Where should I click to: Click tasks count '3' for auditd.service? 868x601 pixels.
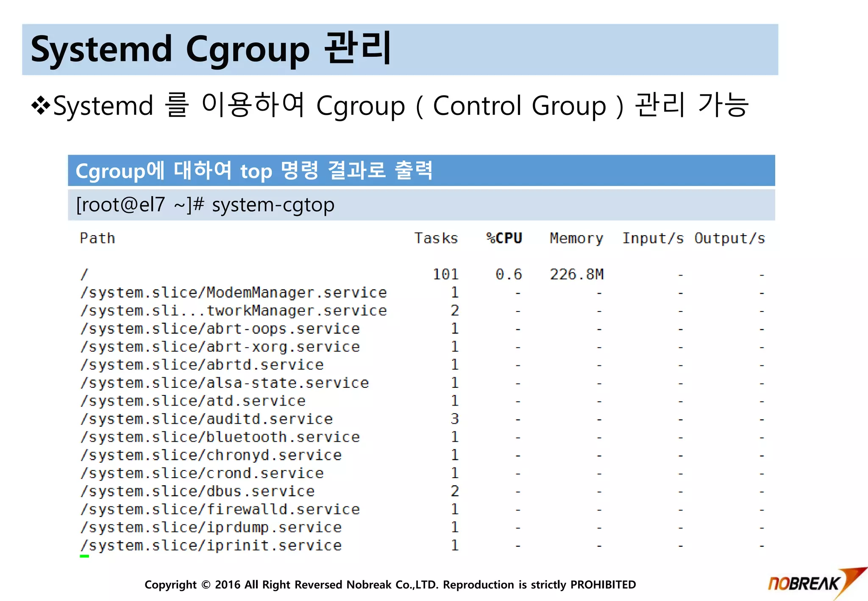(x=455, y=419)
